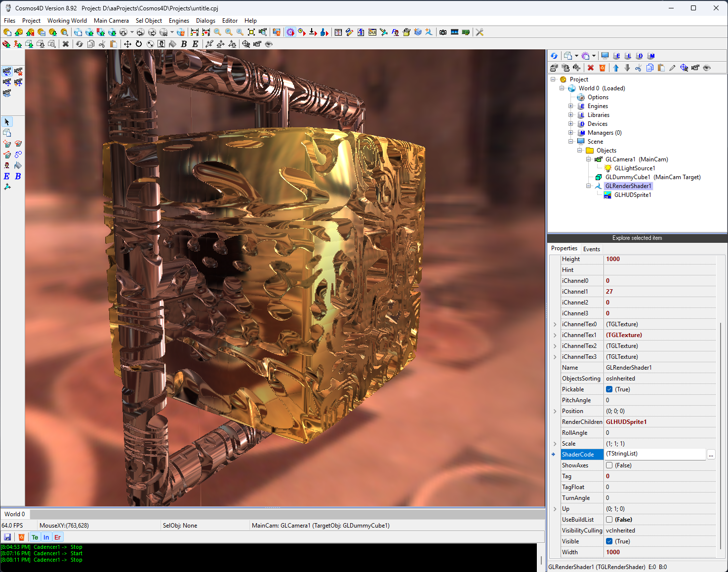
Task: Click the camera snapshot icon in main toolbar
Action: point(443,32)
